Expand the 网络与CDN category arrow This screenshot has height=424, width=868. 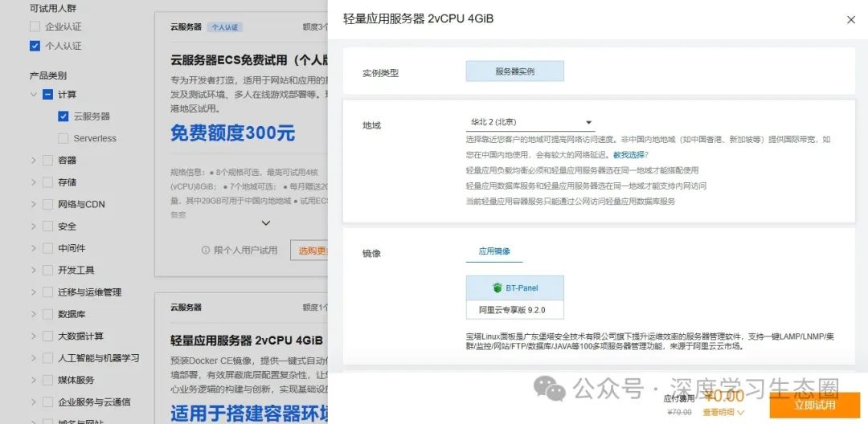click(33, 205)
